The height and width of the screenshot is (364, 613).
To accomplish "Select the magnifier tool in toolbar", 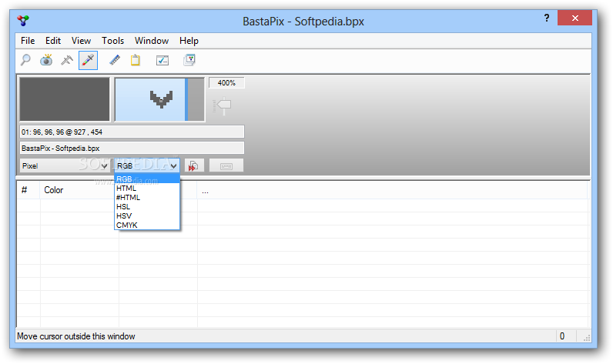I will (26, 60).
